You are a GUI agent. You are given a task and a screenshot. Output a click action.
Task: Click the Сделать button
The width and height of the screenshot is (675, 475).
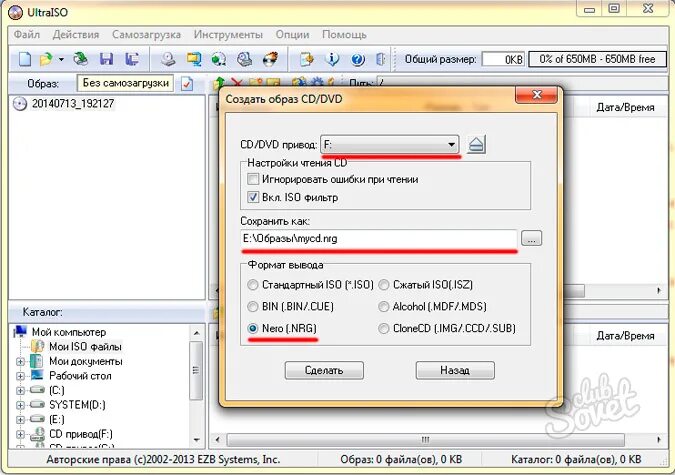tap(324, 370)
